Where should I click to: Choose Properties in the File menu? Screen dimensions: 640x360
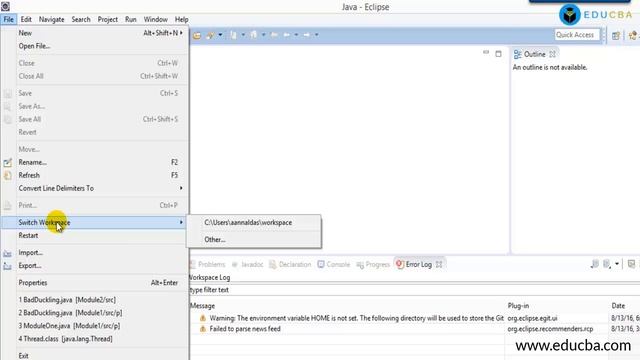click(x=94, y=283)
